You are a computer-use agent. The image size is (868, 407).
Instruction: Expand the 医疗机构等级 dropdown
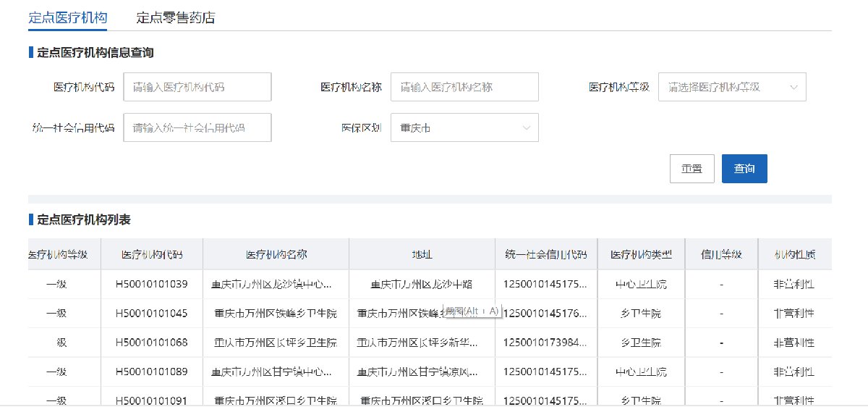click(x=723, y=87)
